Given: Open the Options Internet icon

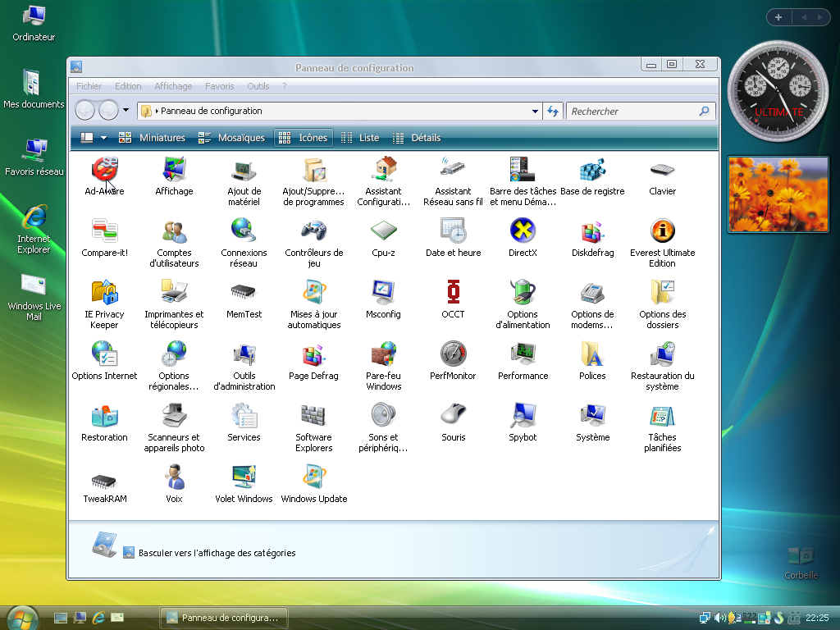Looking at the screenshot, I should pyautogui.click(x=104, y=354).
